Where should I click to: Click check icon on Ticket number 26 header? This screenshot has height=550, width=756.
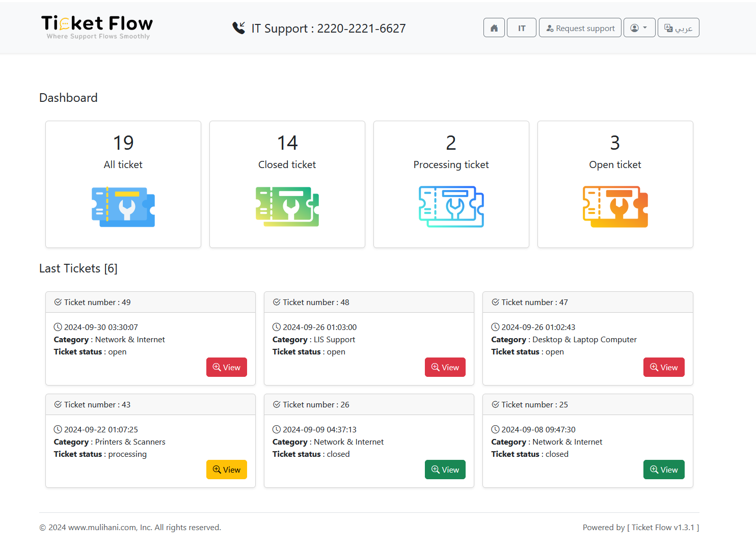click(x=277, y=404)
